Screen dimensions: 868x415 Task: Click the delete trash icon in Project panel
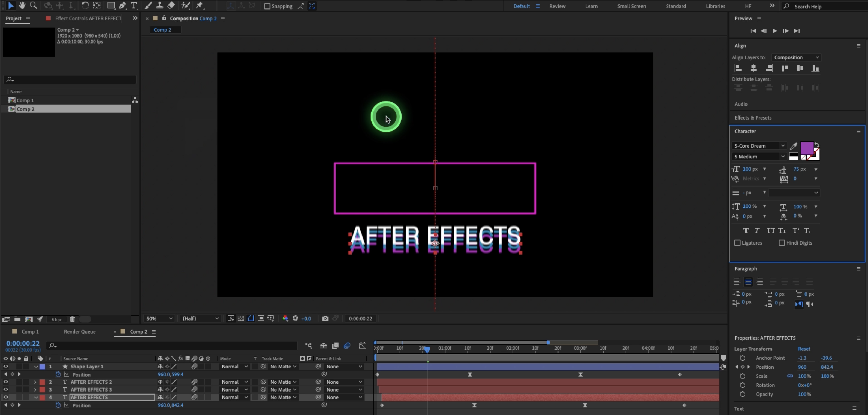pyautogui.click(x=72, y=319)
